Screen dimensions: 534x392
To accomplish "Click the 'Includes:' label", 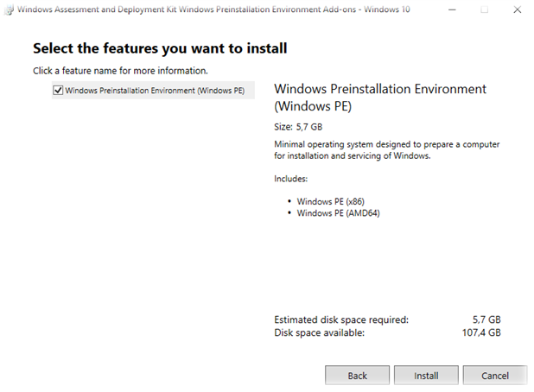I will click(x=291, y=179).
